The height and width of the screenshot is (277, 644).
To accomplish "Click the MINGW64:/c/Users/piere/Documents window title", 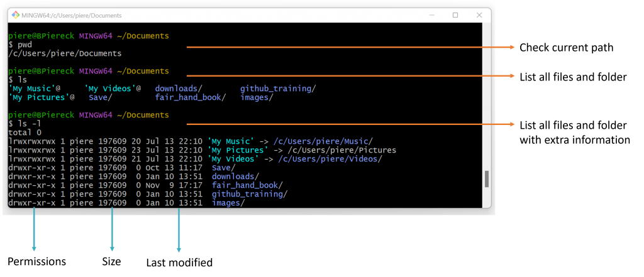I will click(72, 15).
